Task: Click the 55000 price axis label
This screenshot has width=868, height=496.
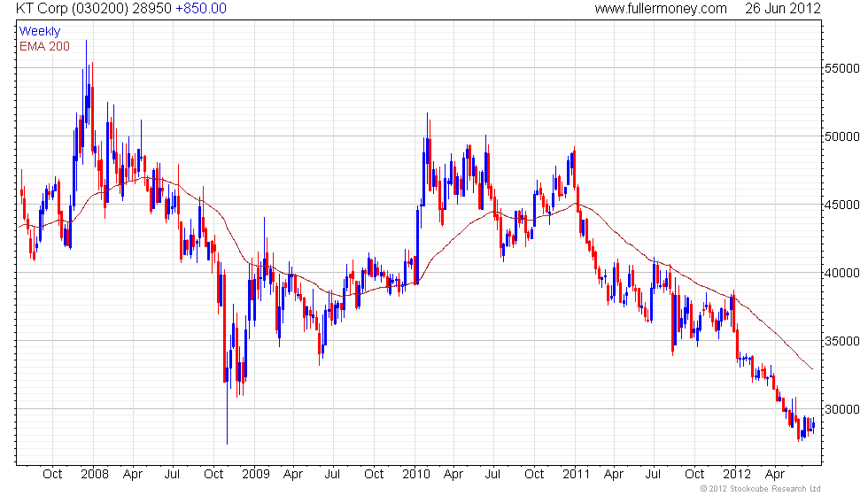Action: 842,69
